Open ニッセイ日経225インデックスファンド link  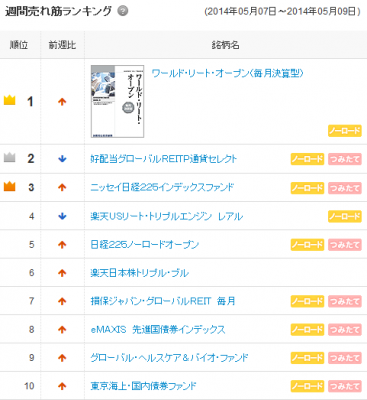162,187
